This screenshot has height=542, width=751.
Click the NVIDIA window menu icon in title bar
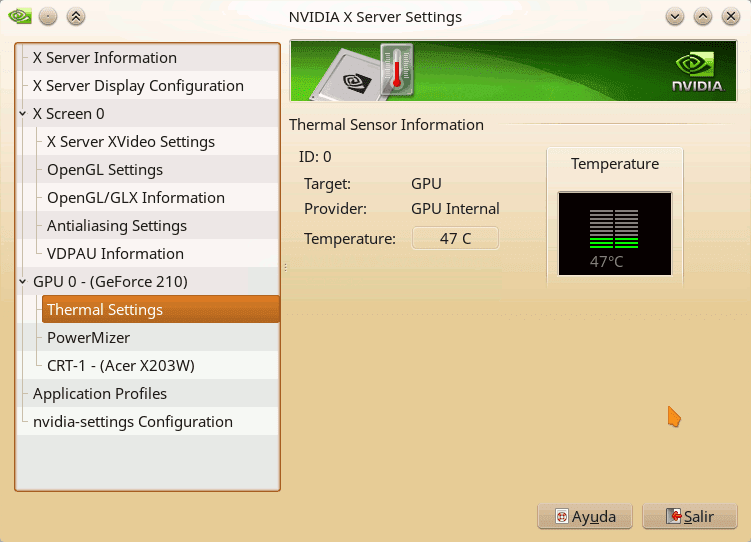point(20,16)
